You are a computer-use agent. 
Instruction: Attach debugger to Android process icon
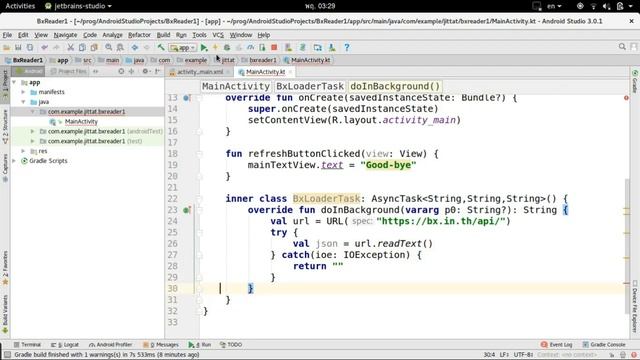(262, 48)
